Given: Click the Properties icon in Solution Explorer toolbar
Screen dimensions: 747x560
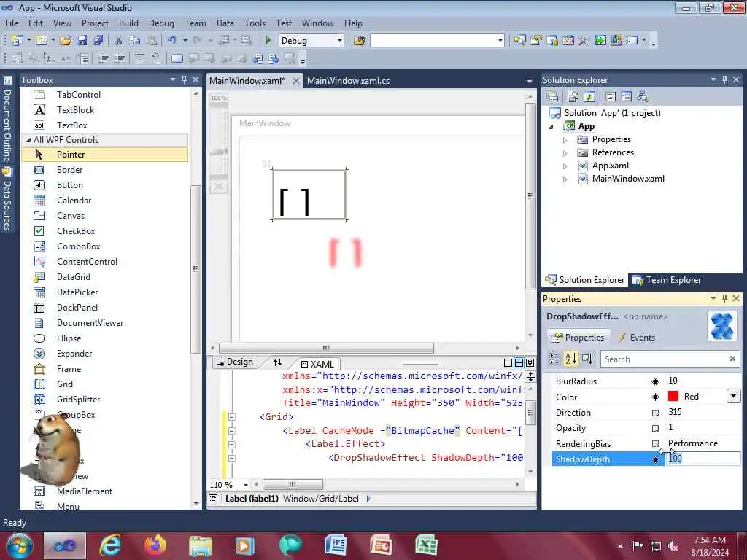Looking at the screenshot, I should pos(553,97).
